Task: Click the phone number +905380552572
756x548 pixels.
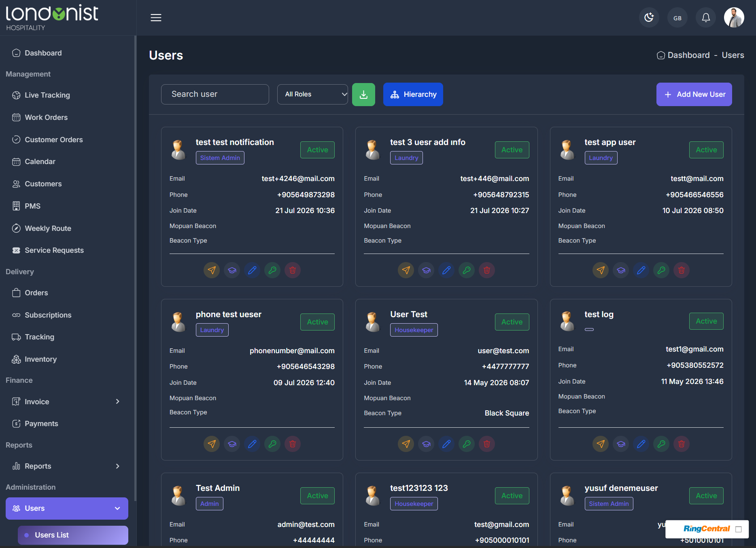Action: pos(695,365)
